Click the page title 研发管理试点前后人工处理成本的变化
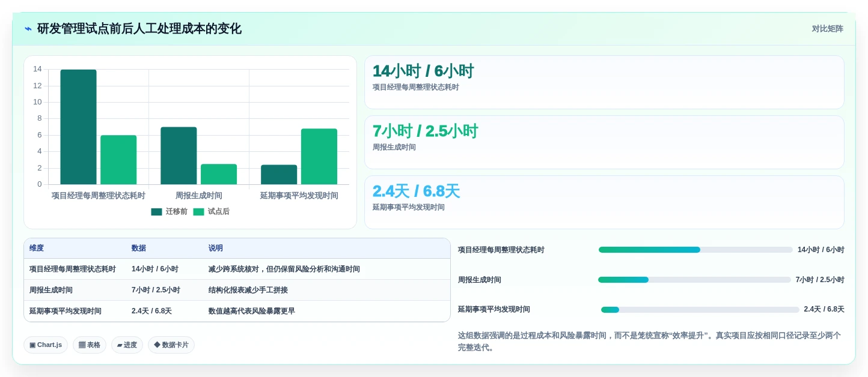 (x=139, y=29)
